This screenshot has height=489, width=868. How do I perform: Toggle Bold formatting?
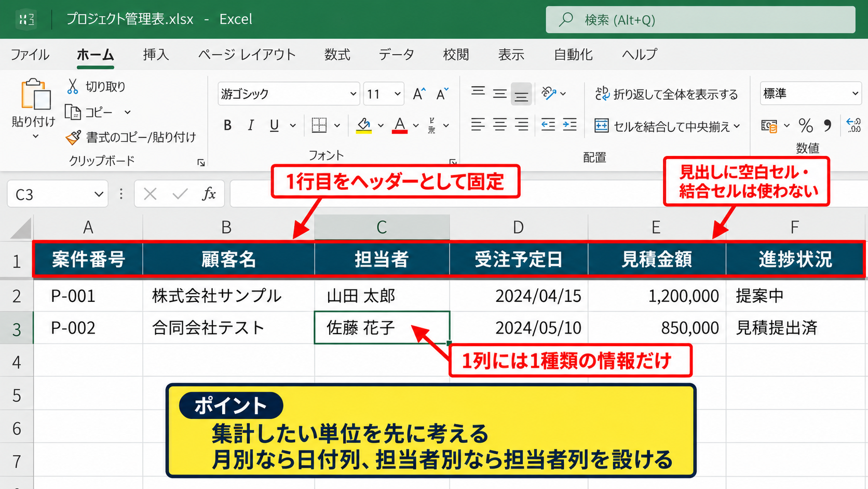227,125
